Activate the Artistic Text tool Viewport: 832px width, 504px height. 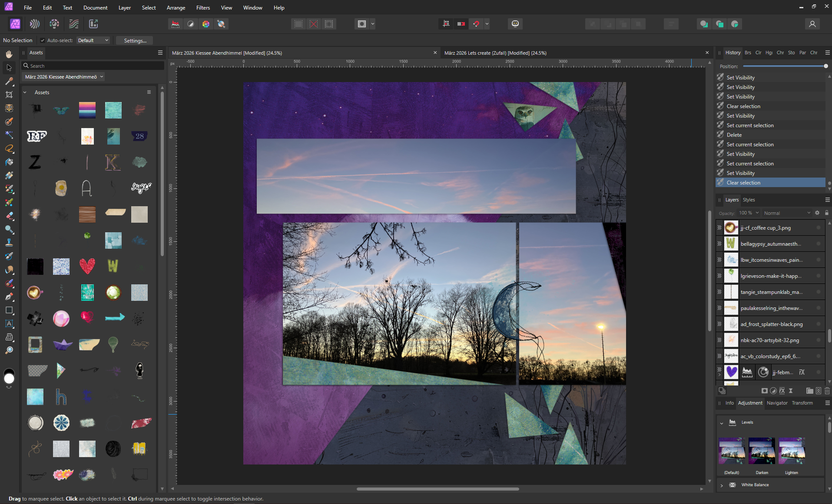(x=9, y=323)
